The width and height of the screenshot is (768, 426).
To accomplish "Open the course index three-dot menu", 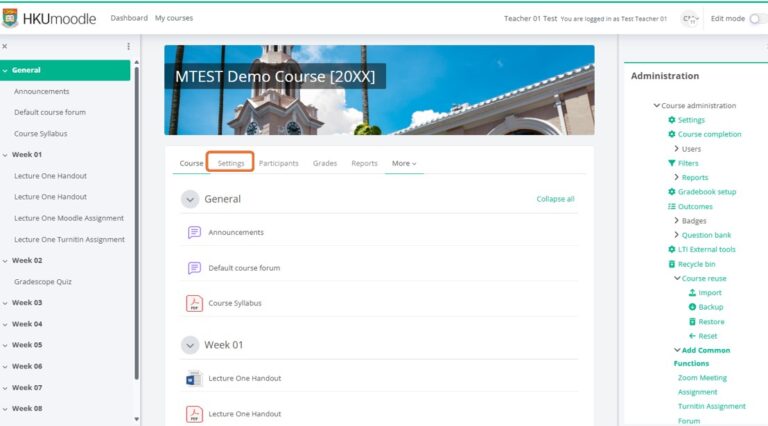I will point(128,47).
